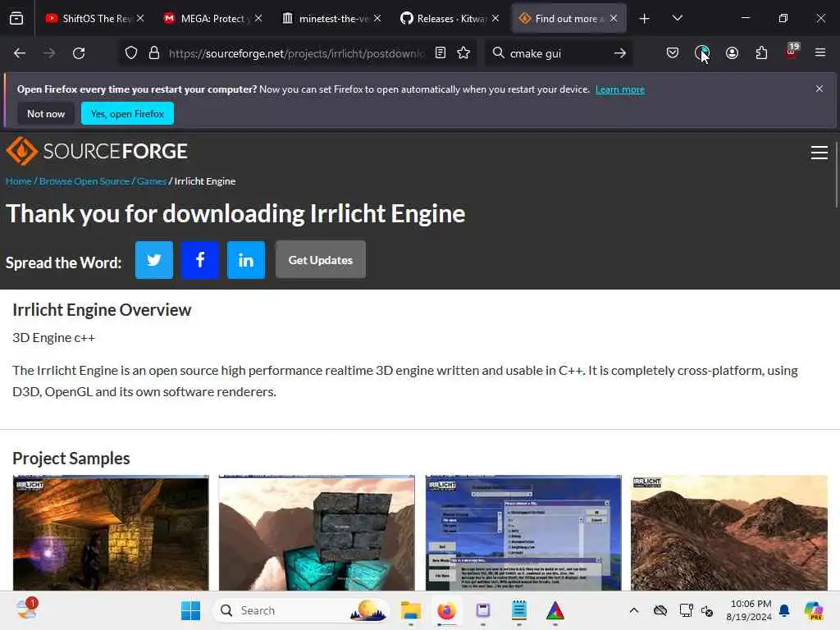Share on Facebook
Screen dimensions: 840x630
(x=200, y=260)
